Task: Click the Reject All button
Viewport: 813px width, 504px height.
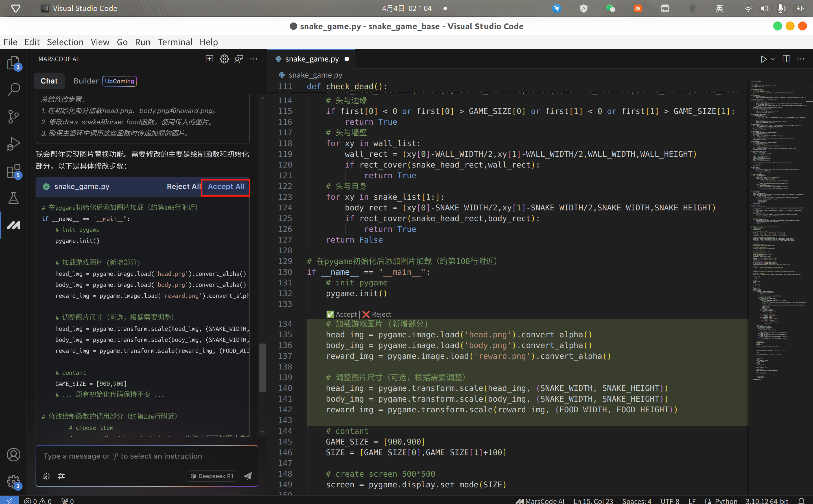Action: click(x=183, y=187)
